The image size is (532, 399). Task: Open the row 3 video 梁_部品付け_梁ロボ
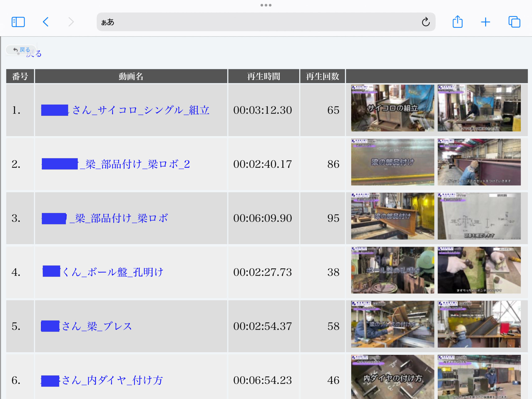point(105,218)
